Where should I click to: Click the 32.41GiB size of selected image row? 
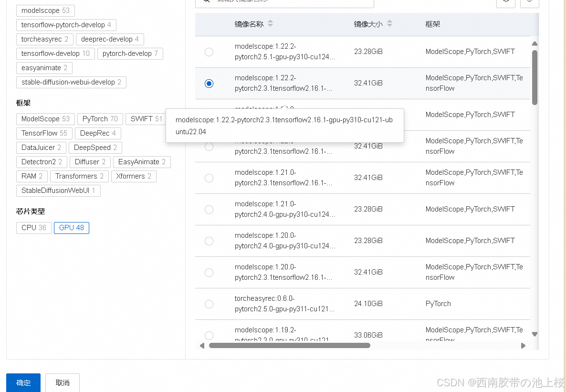point(368,83)
